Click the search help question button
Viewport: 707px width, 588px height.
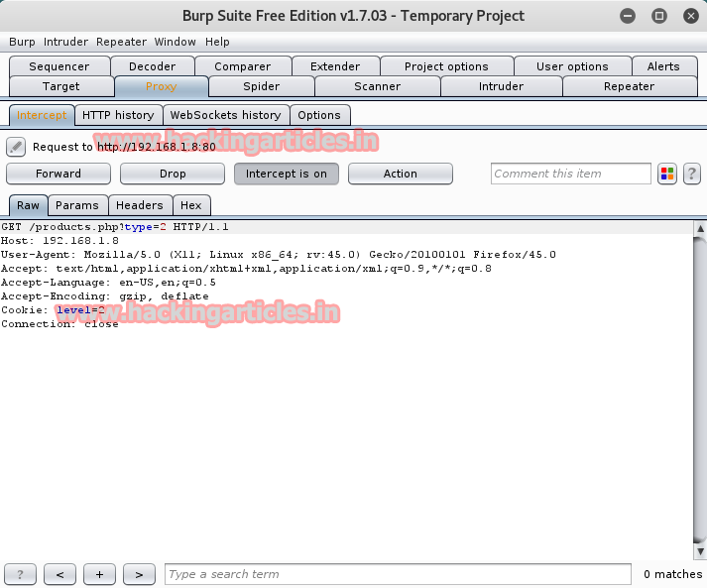pyautogui.click(x=20, y=574)
